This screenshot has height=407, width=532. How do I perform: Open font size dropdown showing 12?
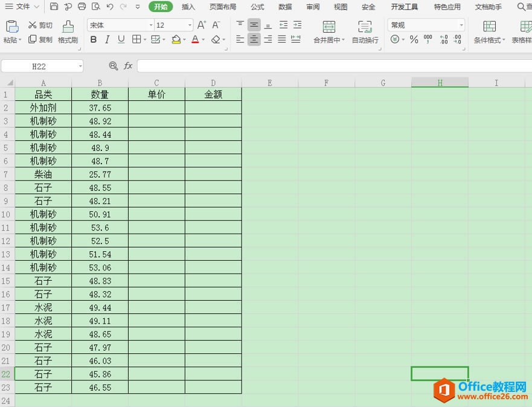point(190,25)
